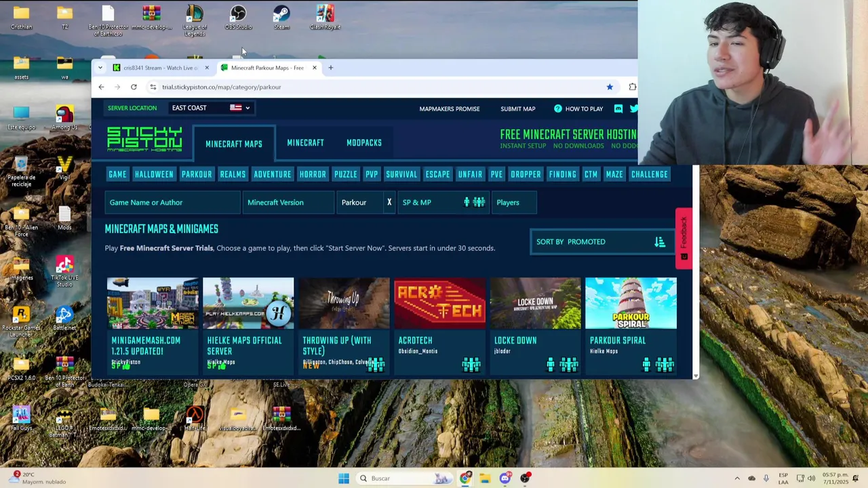Open the Rockstar Games Launcher shortcut

coord(21,321)
